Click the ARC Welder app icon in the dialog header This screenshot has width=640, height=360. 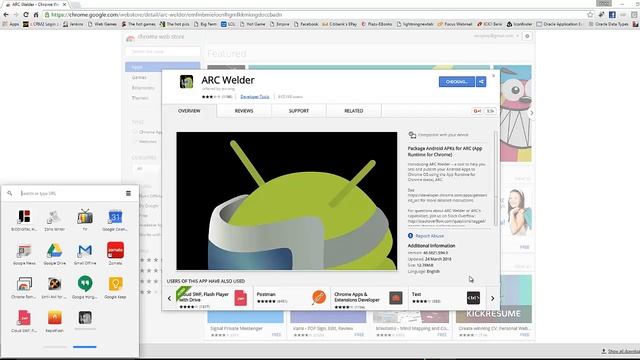[x=187, y=82]
